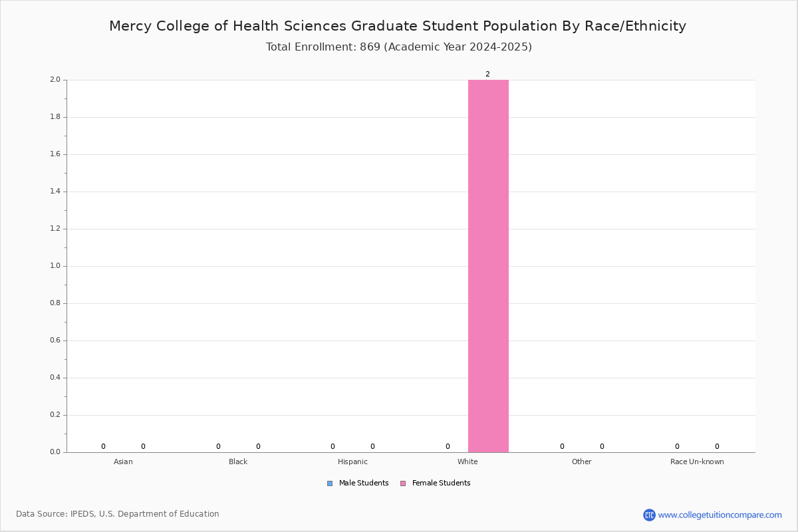Toggle the Male Students legend label
Image resolution: width=798 pixels, height=532 pixels.
point(364,483)
